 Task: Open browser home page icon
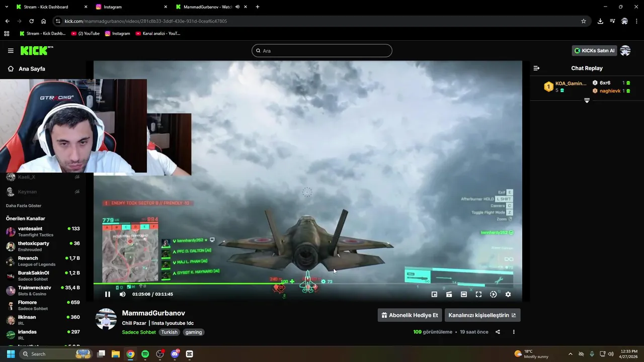click(x=43, y=21)
